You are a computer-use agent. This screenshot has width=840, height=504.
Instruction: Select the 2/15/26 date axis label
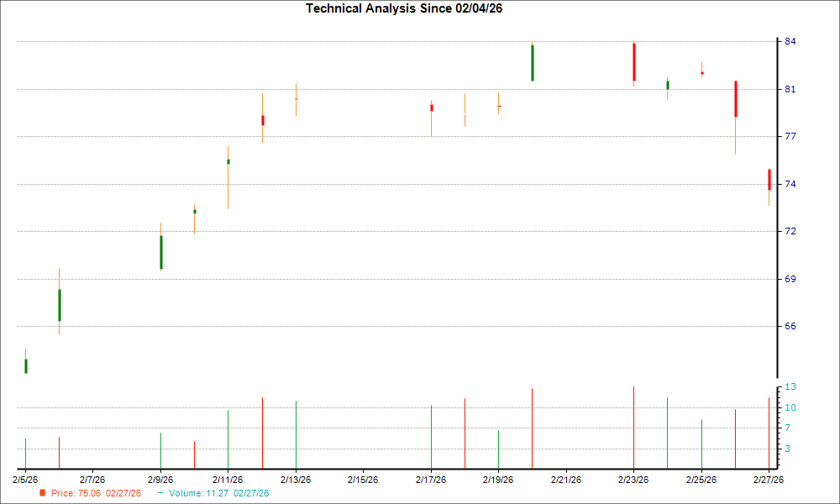click(x=361, y=479)
